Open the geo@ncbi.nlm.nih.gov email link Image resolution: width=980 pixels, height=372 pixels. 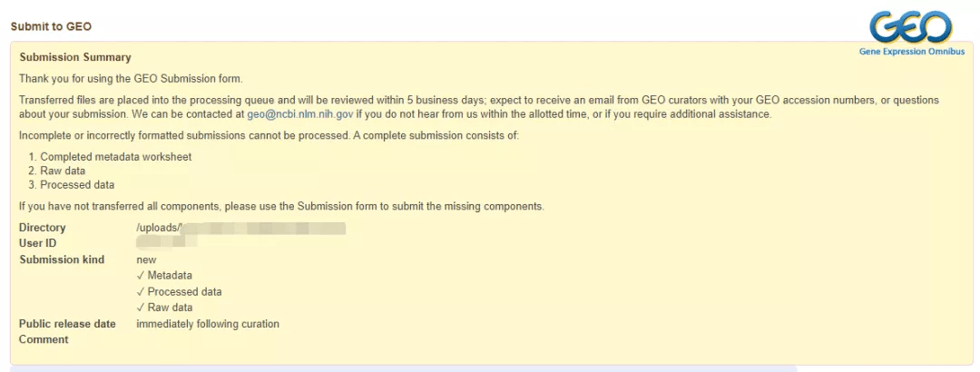pos(299,115)
